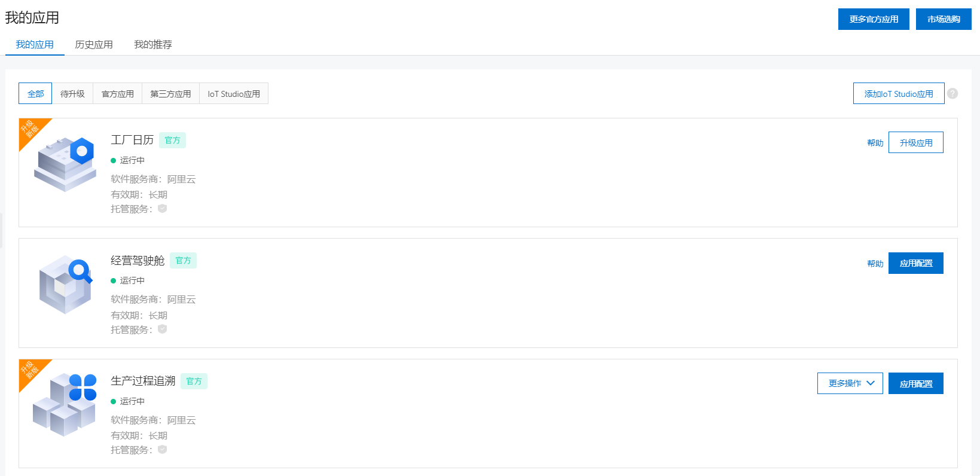Click the 生产过程追溯 cubes icon
Viewport: 980px width, 476px height.
(x=65, y=405)
